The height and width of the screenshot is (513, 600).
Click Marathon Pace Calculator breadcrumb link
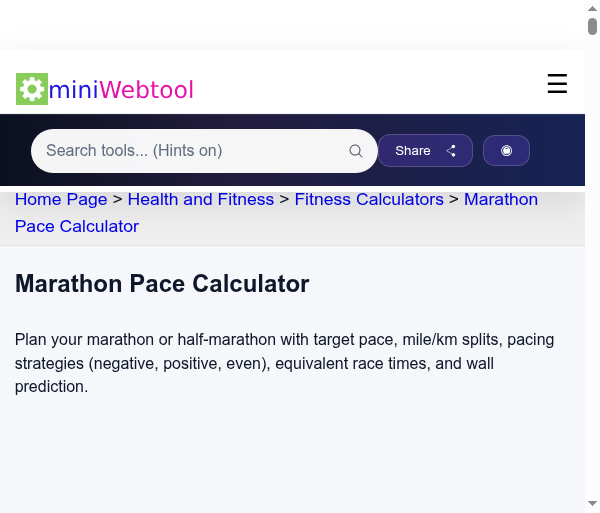(x=76, y=226)
